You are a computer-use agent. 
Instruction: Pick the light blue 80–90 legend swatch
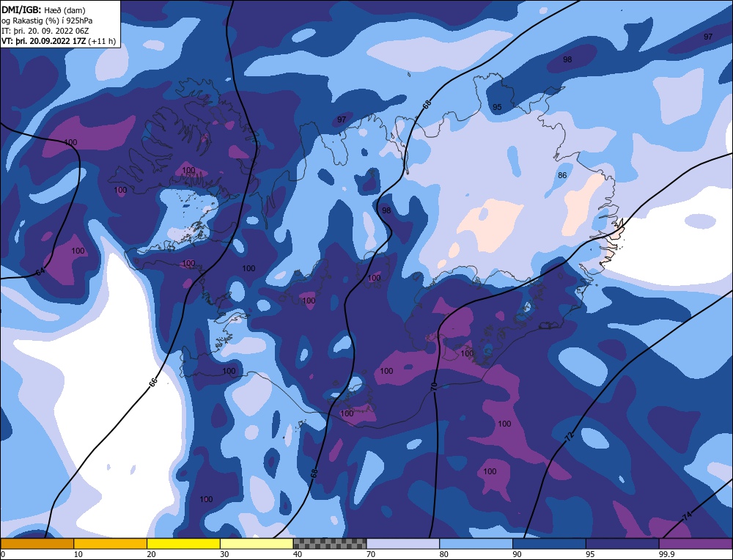(476, 543)
